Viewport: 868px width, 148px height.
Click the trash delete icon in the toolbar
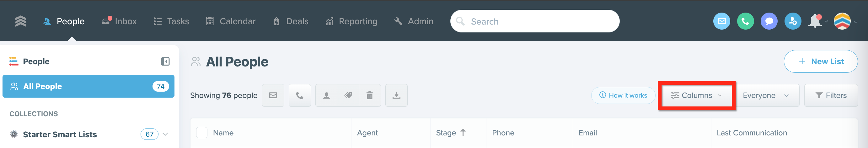click(370, 95)
